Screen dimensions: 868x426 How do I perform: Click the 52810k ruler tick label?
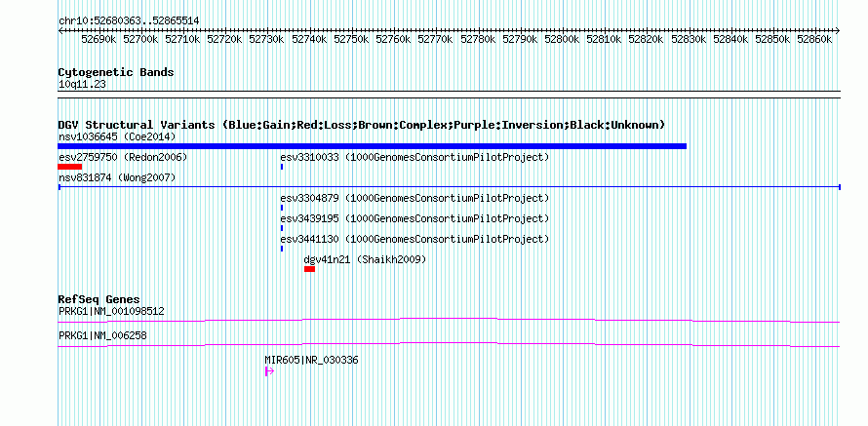click(604, 39)
